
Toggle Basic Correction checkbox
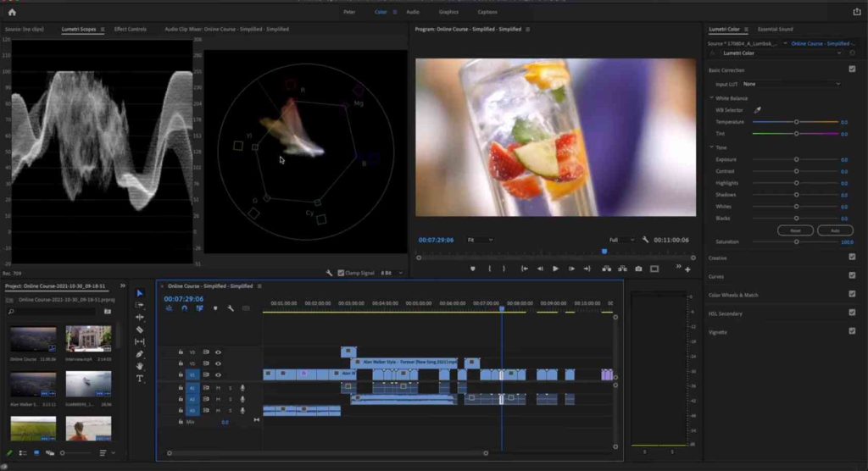click(x=852, y=69)
